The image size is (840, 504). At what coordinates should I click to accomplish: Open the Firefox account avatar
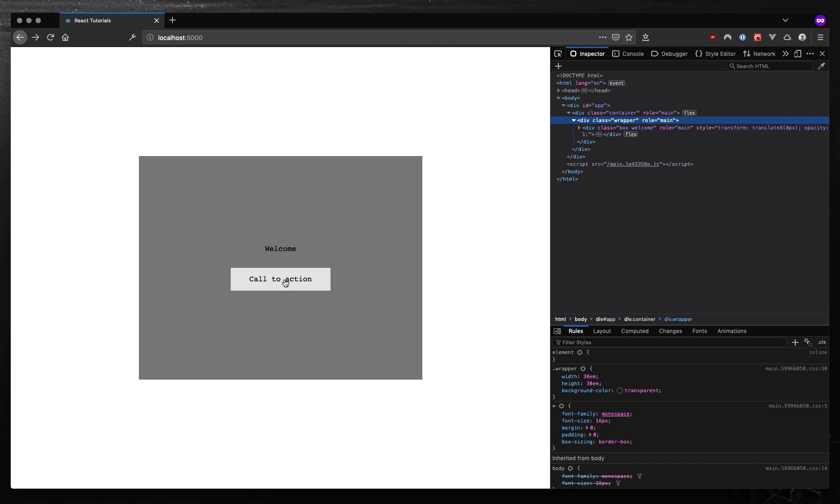802,37
